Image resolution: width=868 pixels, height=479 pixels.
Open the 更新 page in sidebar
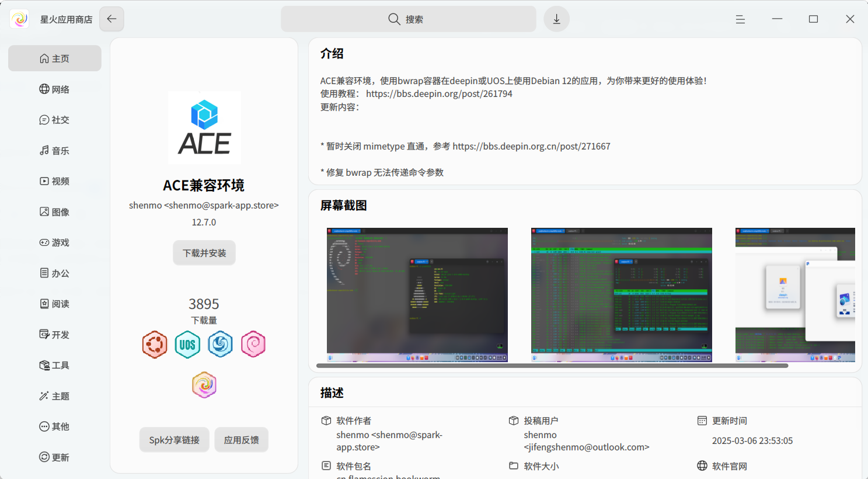coord(55,457)
